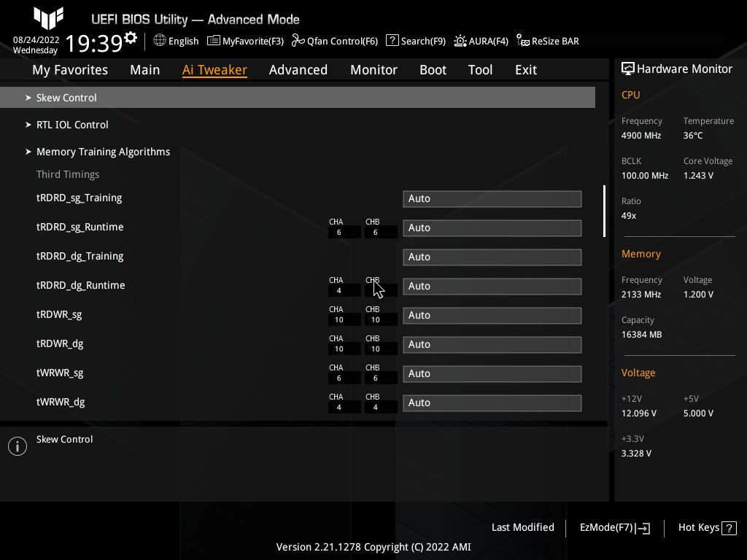Click Core Voltage 1.243 V value
Viewport: 747px width, 560px height.
(698, 175)
